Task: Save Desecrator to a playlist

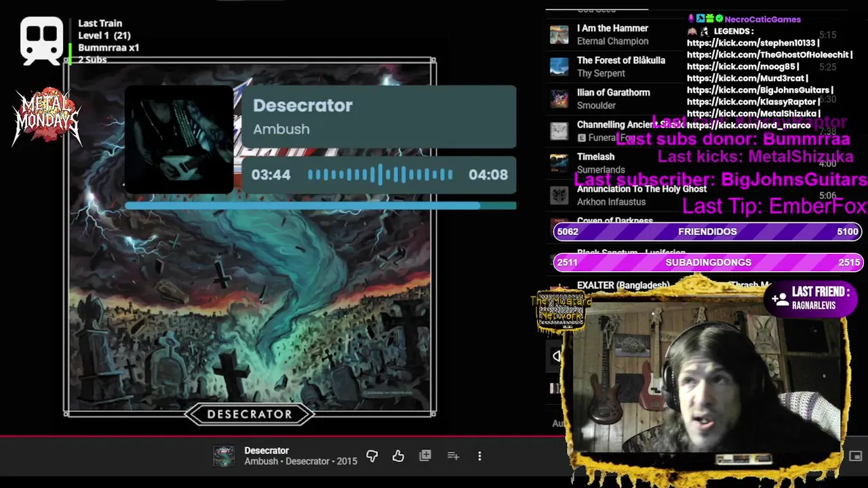Action: (x=453, y=456)
